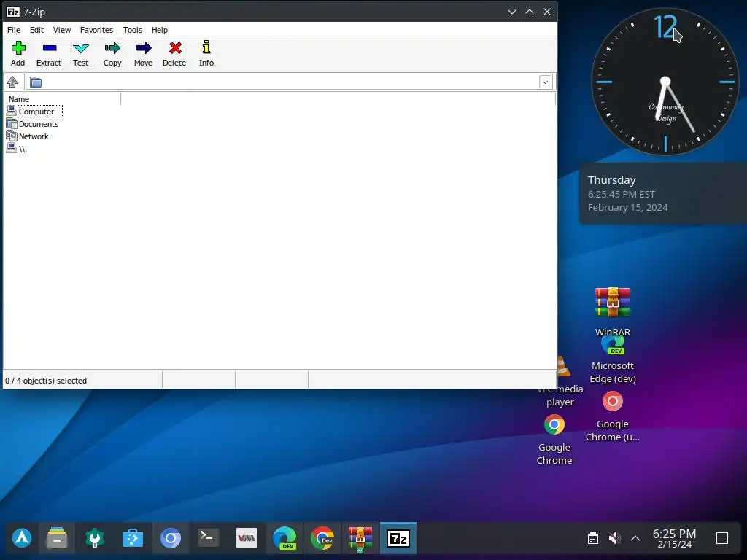
Task: Open the File menu
Action: pos(14,30)
